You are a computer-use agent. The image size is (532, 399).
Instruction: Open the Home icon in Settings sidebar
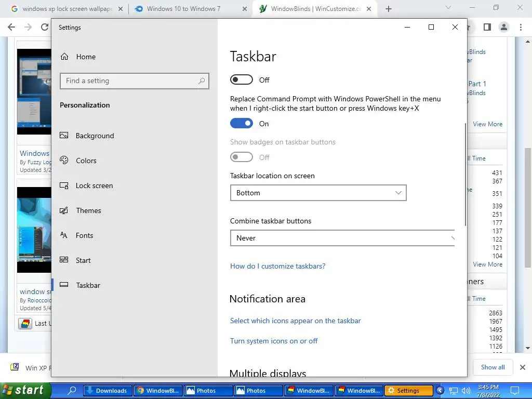(x=64, y=57)
